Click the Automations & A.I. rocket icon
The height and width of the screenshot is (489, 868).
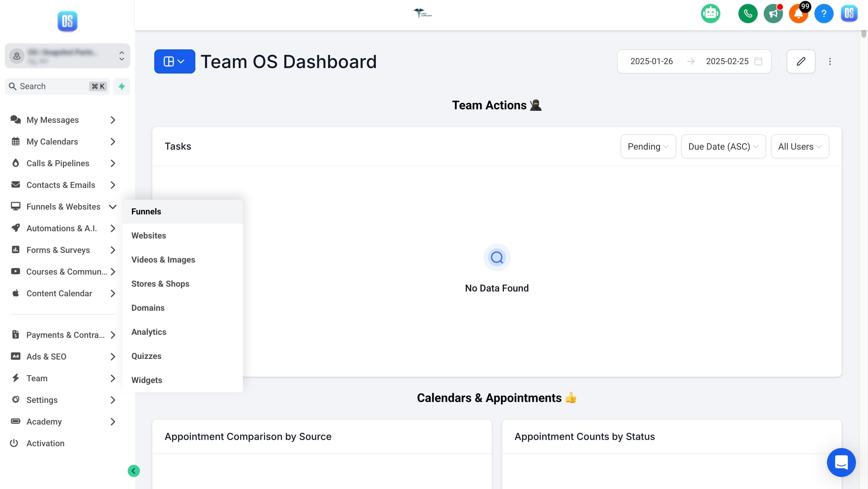15,228
